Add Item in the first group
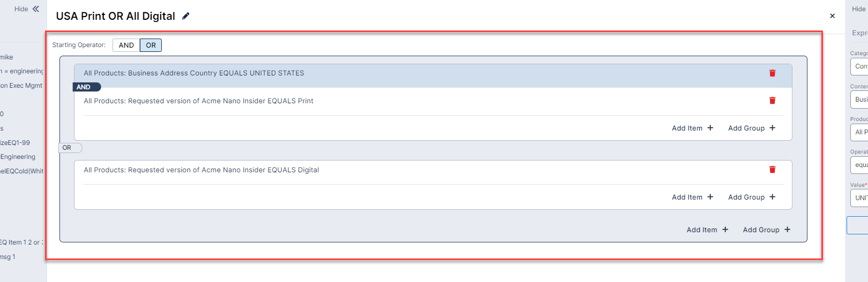 (x=692, y=128)
